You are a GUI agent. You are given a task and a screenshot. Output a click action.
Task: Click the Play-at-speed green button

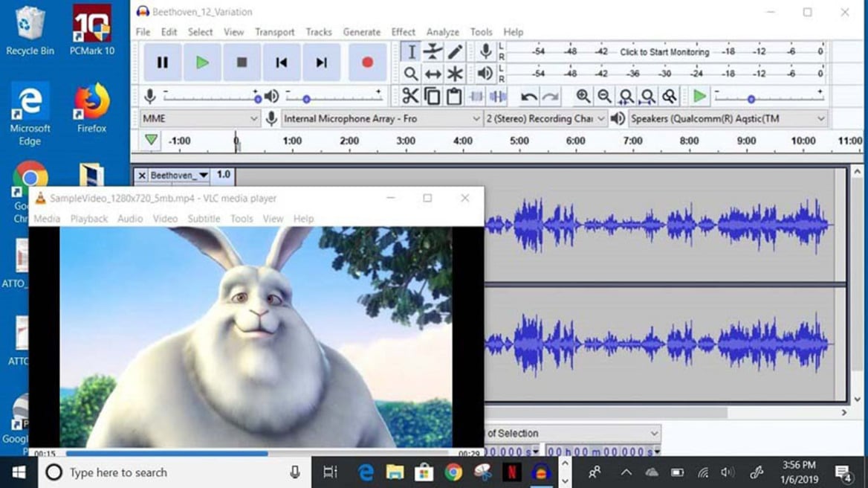point(700,97)
